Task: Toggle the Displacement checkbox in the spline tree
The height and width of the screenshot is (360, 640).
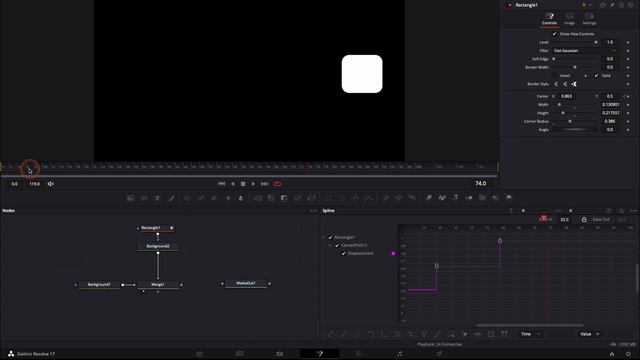Action: click(343, 253)
